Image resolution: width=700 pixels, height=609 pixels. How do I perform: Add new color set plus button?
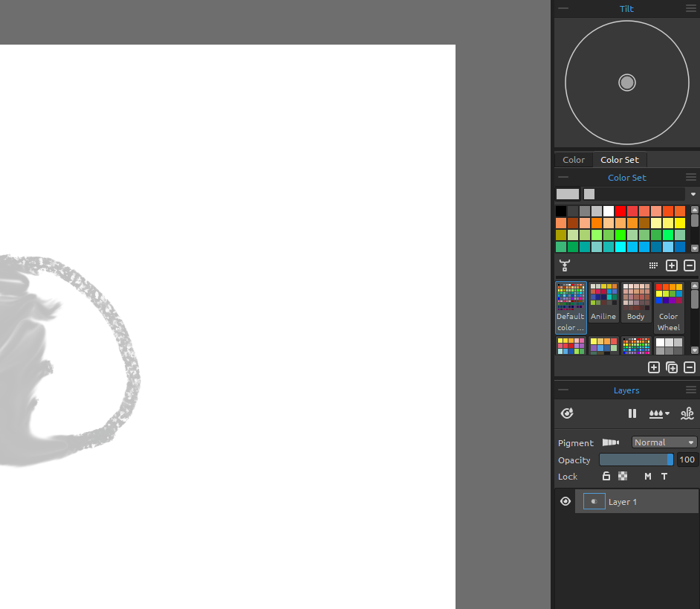pos(654,367)
